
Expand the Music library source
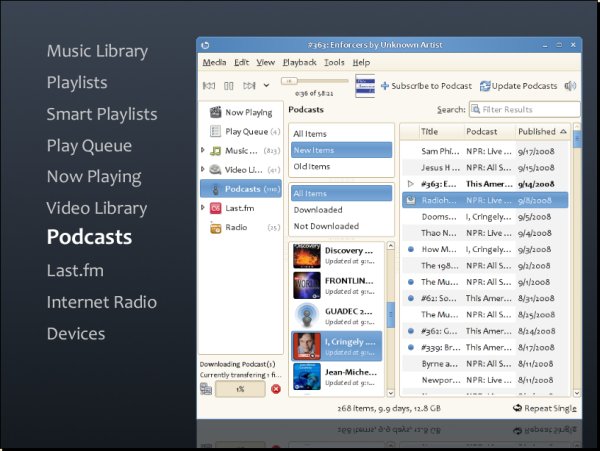point(203,150)
